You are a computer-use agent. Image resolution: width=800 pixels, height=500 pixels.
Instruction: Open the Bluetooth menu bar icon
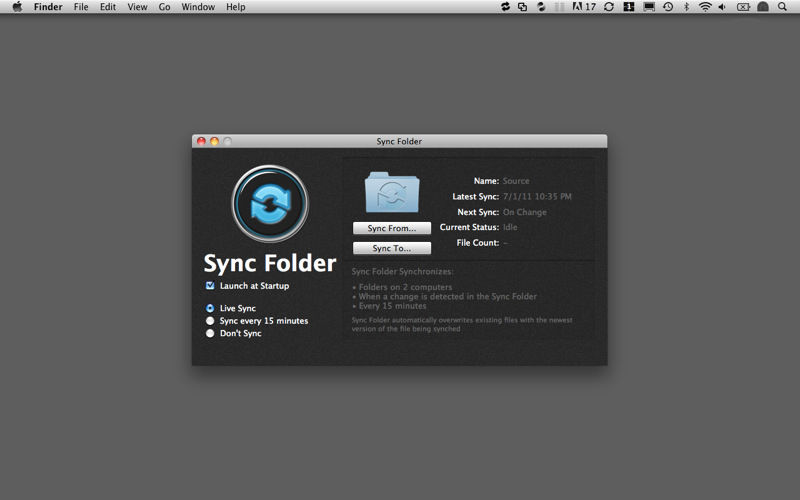click(x=686, y=7)
